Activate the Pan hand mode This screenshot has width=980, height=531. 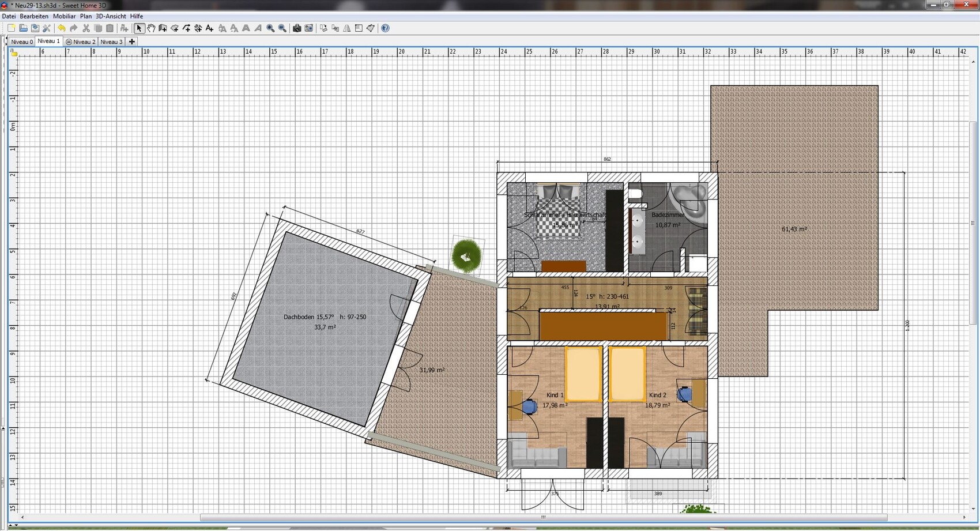click(151, 28)
